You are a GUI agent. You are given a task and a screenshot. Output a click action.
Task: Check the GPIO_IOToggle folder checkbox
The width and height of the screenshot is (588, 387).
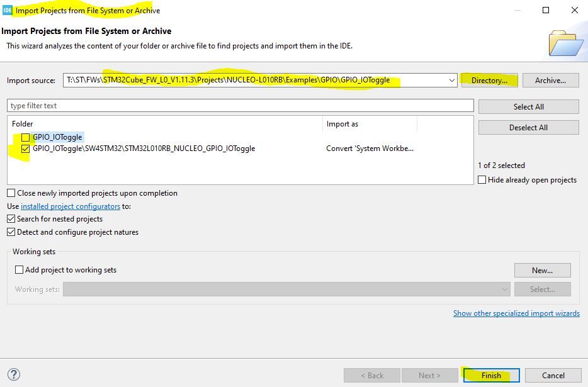tap(25, 137)
